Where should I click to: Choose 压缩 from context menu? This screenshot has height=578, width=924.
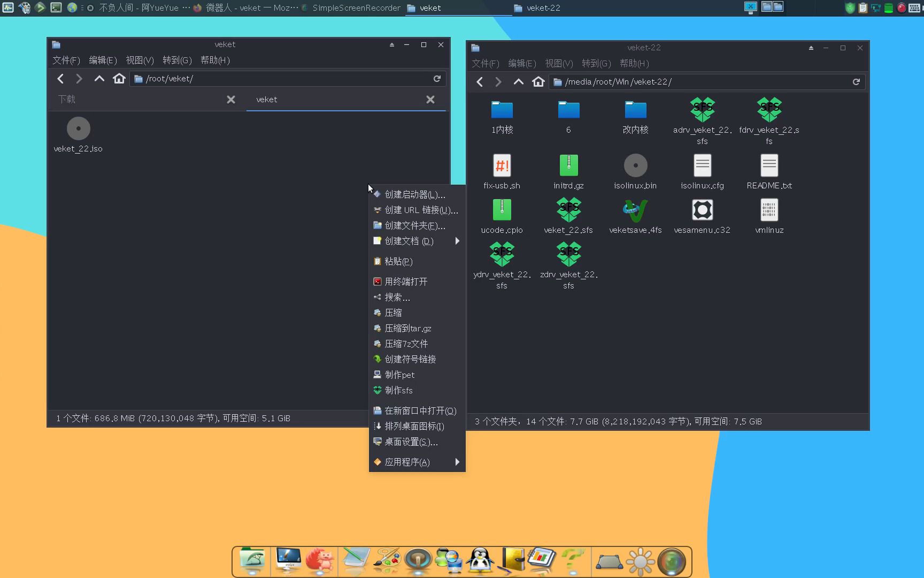click(x=417, y=313)
